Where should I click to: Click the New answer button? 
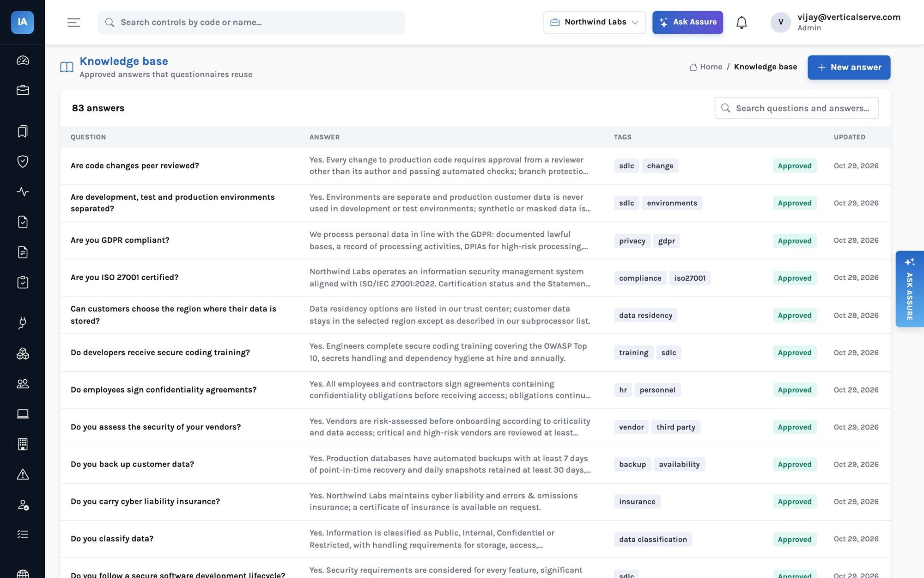coord(849,68)
